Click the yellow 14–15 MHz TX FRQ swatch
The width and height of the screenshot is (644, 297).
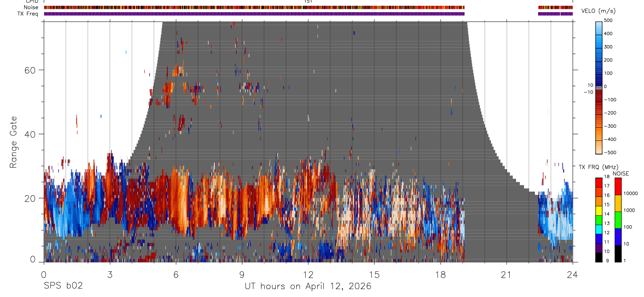tap(599, 211)
